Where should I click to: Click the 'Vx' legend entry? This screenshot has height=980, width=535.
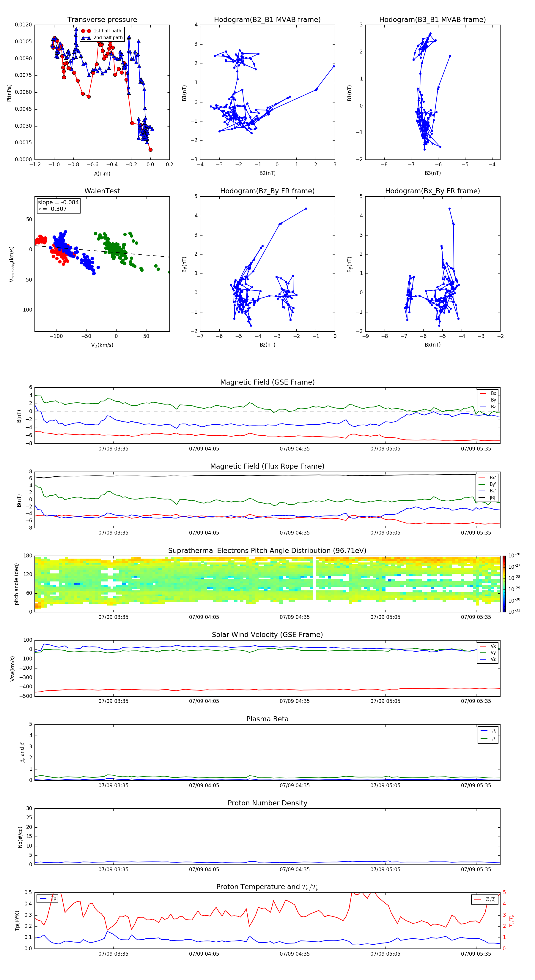tap(488, 646)
